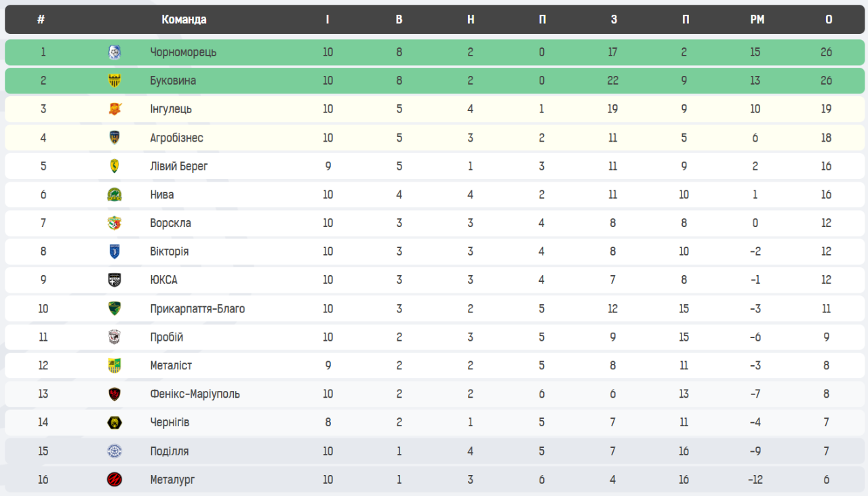Image resolution: width=868 pixels, height=496 pixels.
Task: Click the Нива club badge
Action: point(115,194)
